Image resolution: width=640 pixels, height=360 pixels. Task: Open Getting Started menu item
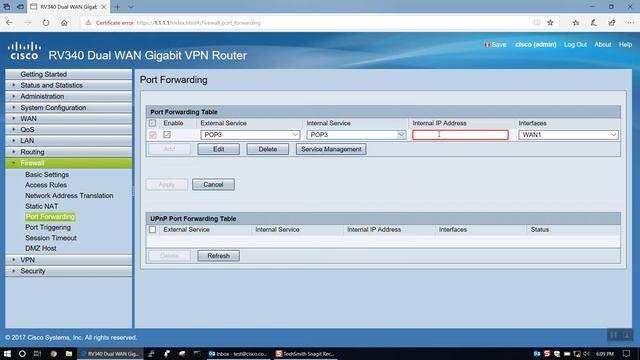(x=69, y=74)
